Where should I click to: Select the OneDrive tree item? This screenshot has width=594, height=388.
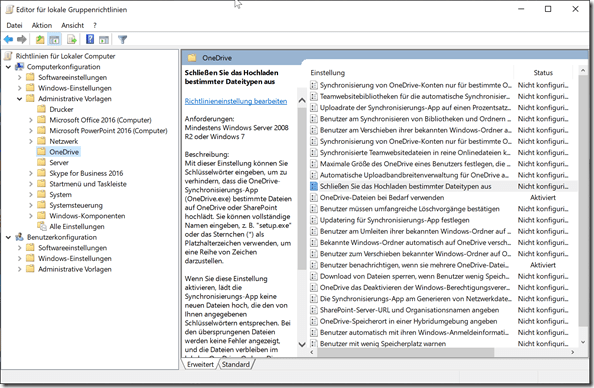click(64, 152)
